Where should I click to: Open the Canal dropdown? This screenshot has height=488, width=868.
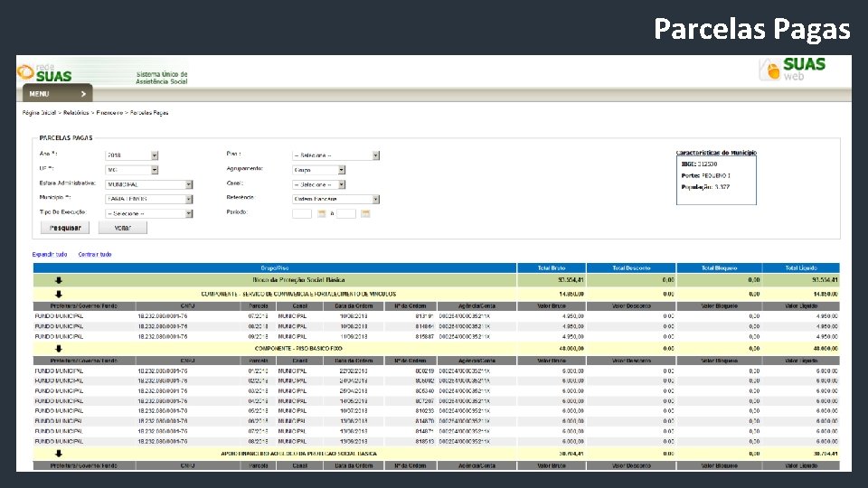(x=319, y=184)
